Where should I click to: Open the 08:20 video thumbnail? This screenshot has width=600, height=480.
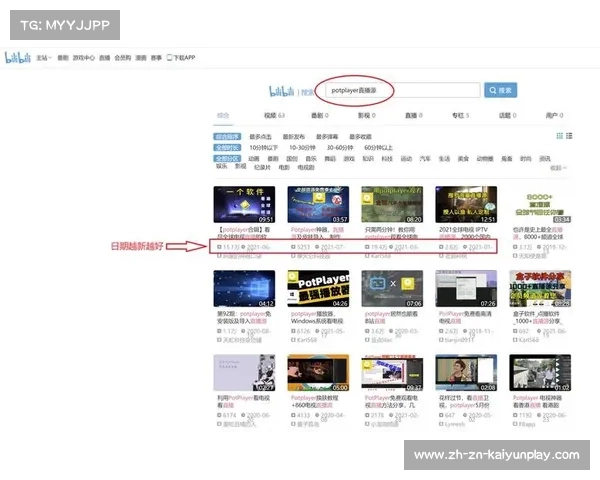click(x=392, y=204)
